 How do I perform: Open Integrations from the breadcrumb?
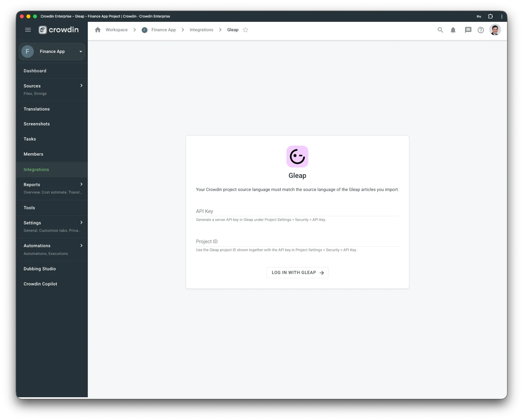201,30
